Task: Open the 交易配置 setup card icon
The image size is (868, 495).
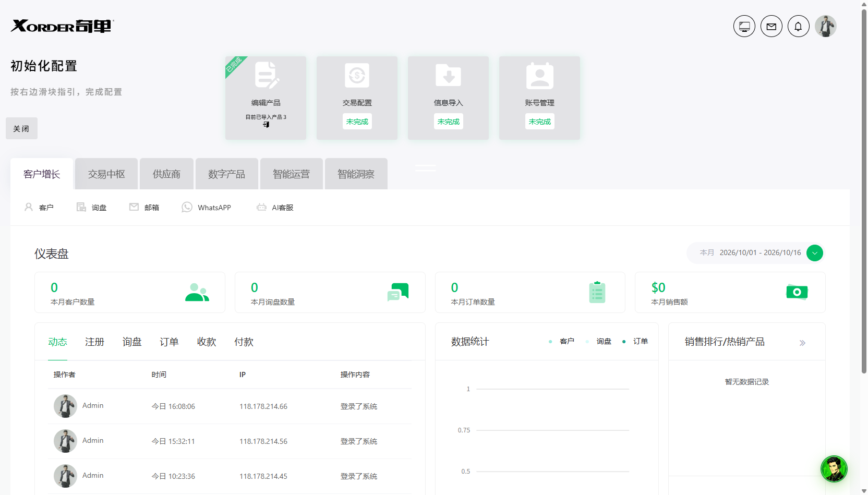Action: click(x=357, y=76)
